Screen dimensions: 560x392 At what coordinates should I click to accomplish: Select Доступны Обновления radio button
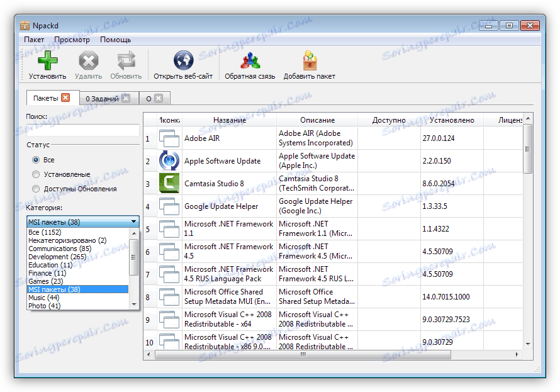[x=36, y=189]
